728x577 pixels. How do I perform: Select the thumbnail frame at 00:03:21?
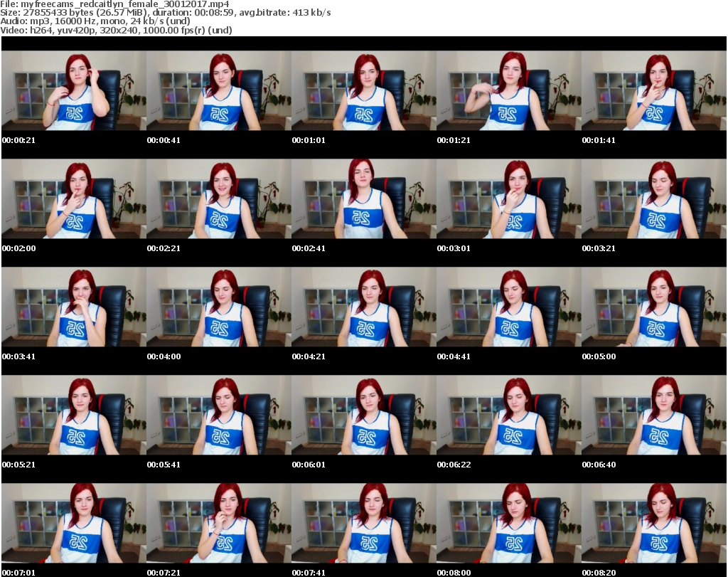[654, 198]
